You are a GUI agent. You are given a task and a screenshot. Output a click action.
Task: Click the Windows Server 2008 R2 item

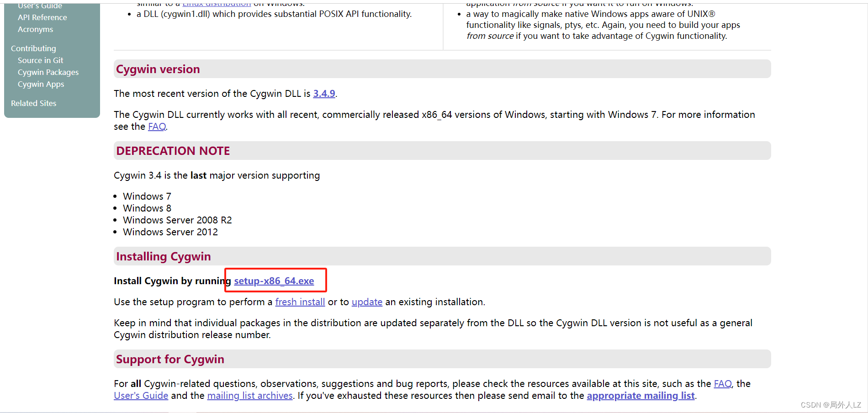pyautogui.click(x=177, y=220)
